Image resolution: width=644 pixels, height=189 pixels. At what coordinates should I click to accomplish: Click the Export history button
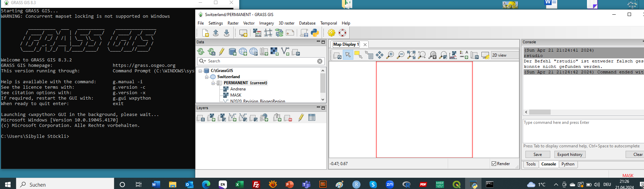point(570,155)
